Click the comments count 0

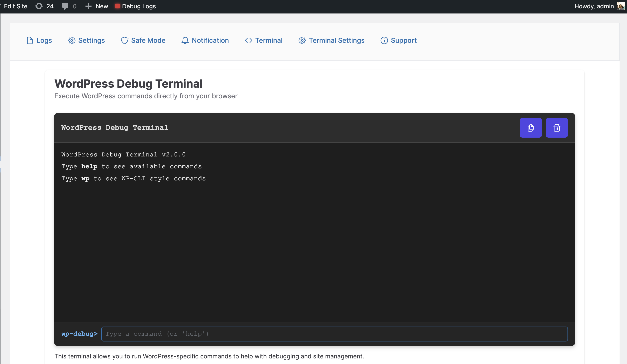point(75,6)
